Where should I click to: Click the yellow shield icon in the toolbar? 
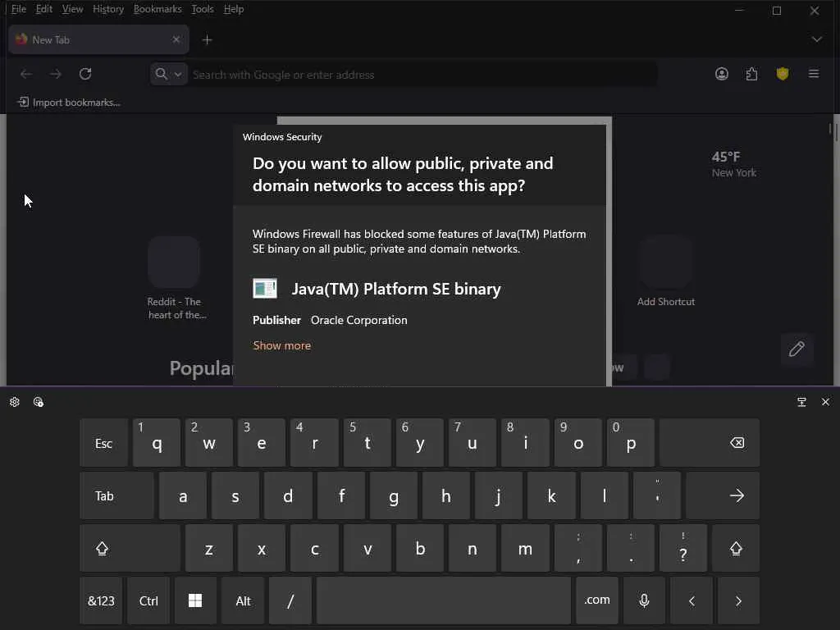click(x=782, y=74)
